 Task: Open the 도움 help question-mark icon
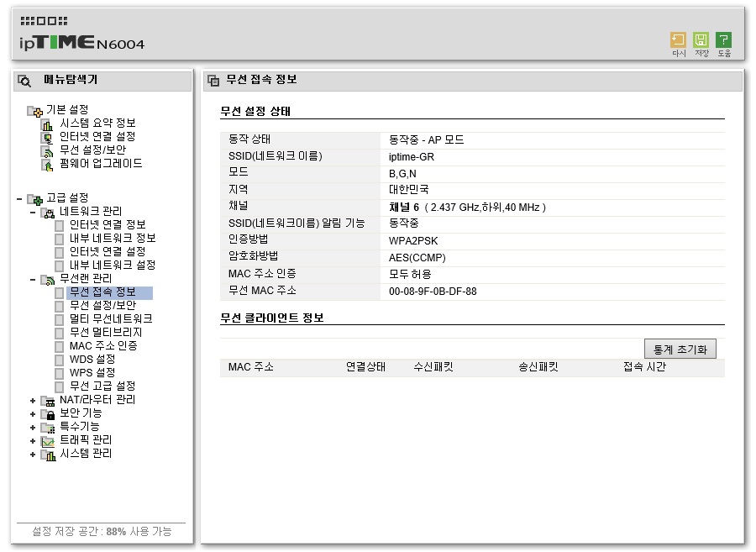point(723,40)
